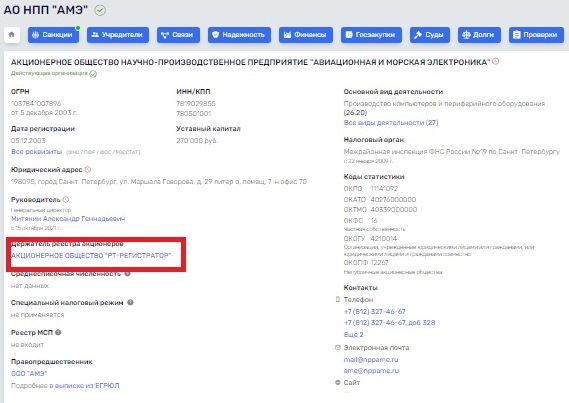569x403 pixels.
Task: Expand more phone numbers via Еще 2
Action: (x=353, y=334)
